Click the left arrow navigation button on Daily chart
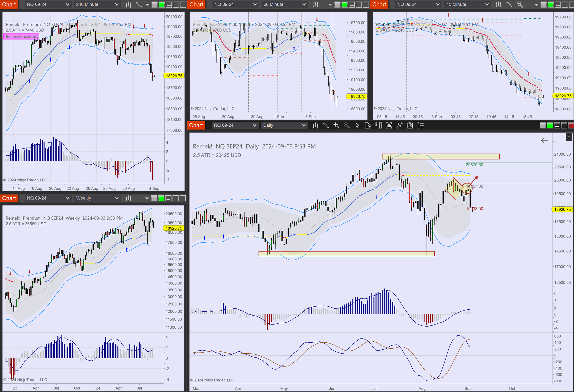Image resolution: width=574 pixels, height=392 pixels. [x=544, y=140]
